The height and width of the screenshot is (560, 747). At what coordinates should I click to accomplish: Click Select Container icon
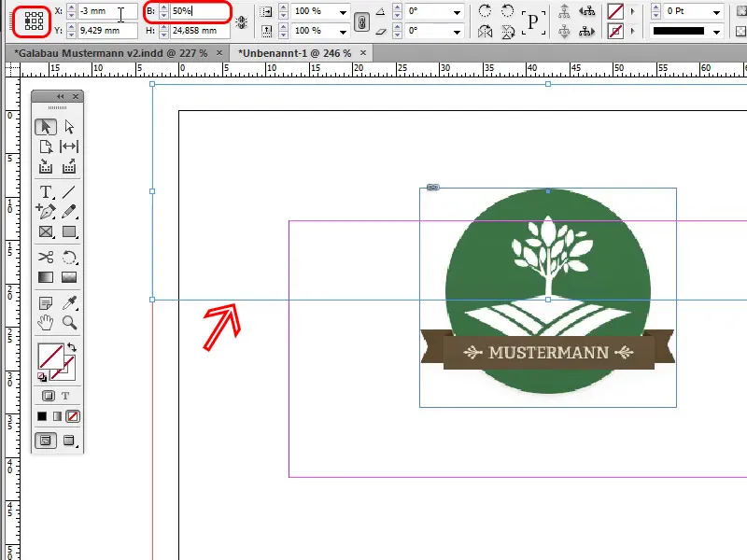(564, 10)
